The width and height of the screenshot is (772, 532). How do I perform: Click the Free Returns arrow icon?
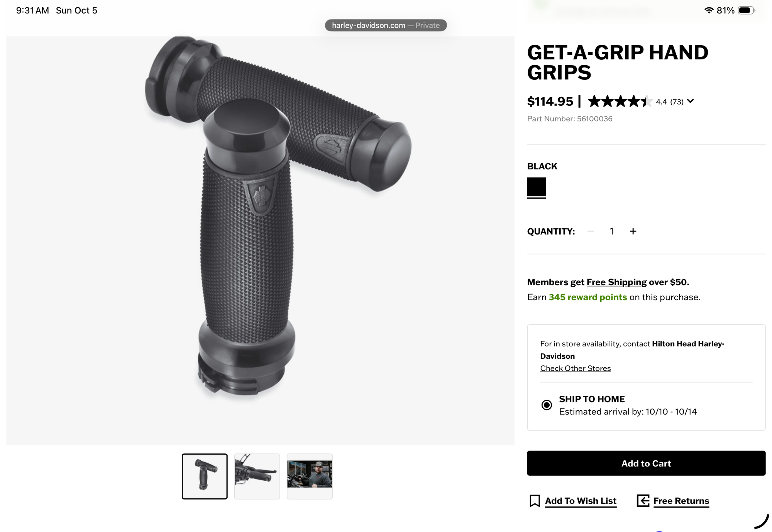pos(643,501)
